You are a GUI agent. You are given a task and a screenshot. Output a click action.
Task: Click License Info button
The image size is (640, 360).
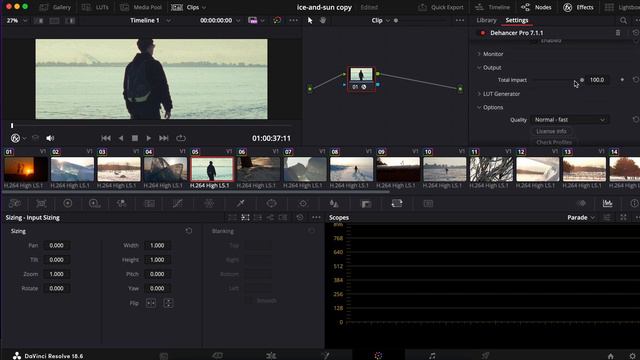[x=551, y=131]
